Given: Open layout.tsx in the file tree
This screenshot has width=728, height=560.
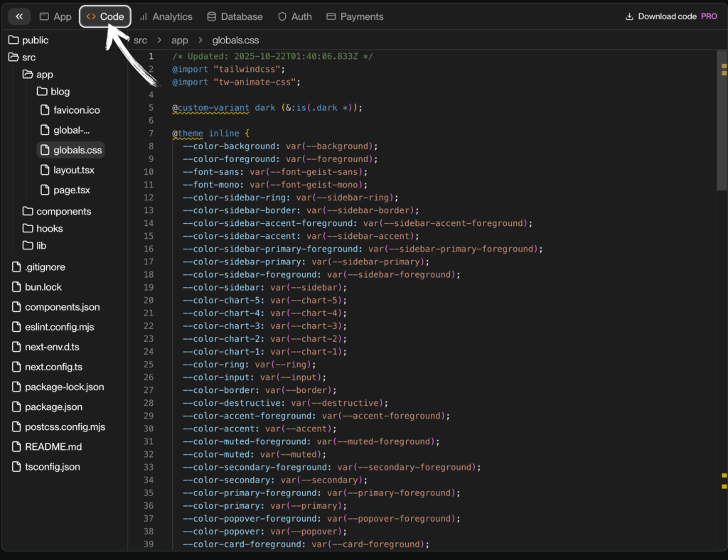Looking at the screenshot, I should click(73, 170).
